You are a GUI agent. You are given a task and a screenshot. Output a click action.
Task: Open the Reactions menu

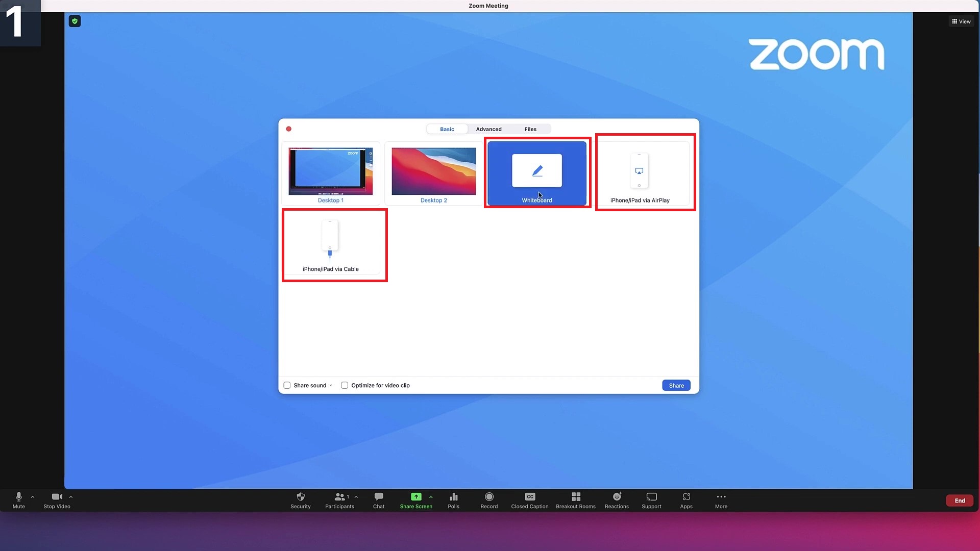click(617, 500)
